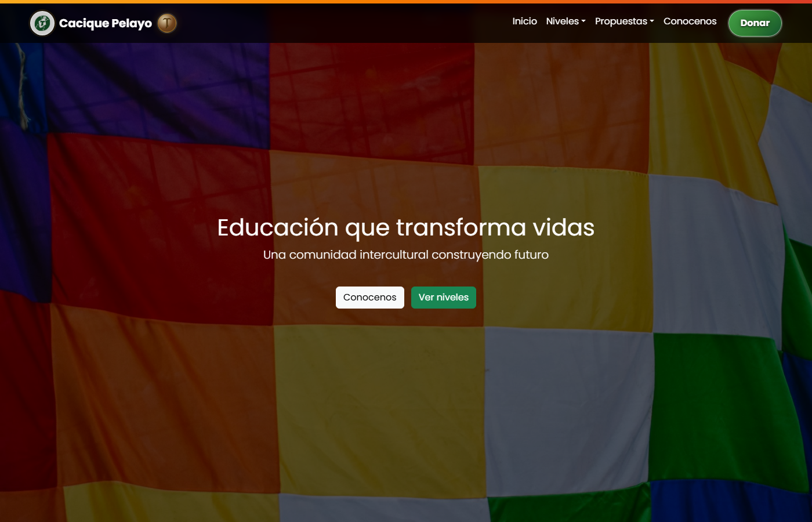Viewport: 812px width, 522px height.
Task: Click the green Donar button
Action: coord(755,23)
